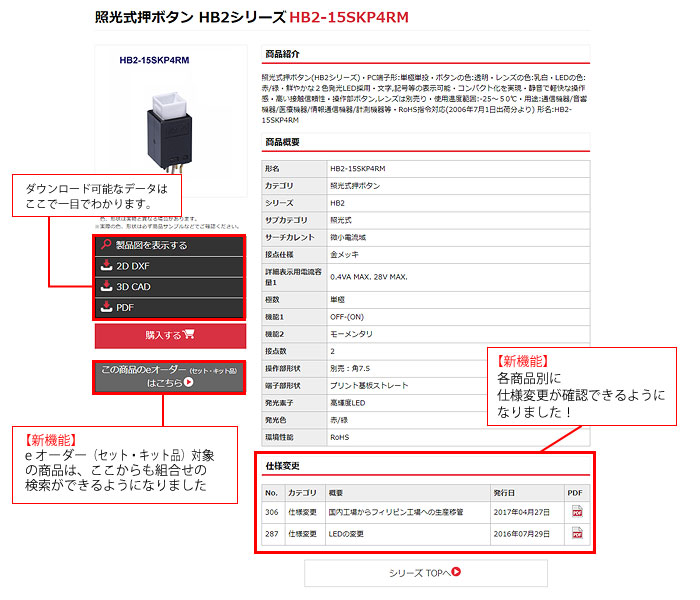Select the date 2017年04月27日
Viewport: 700px width, 600px height.
tap(521, 512)
